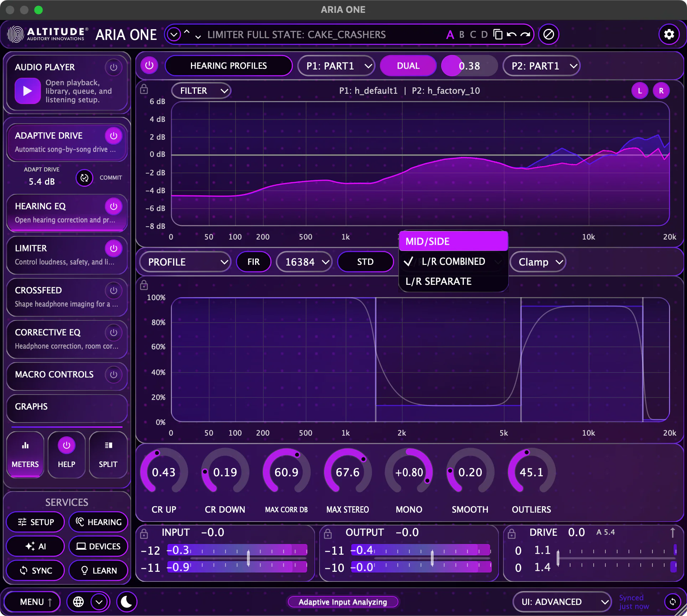Adjust the 0.38 blend slider
687x616 pixels.
[x=469, y=66]
